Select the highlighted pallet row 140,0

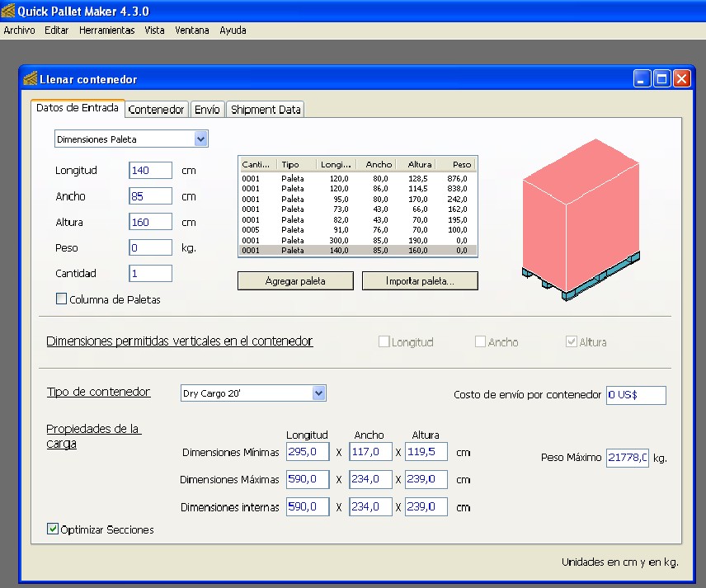coord(357,251)
